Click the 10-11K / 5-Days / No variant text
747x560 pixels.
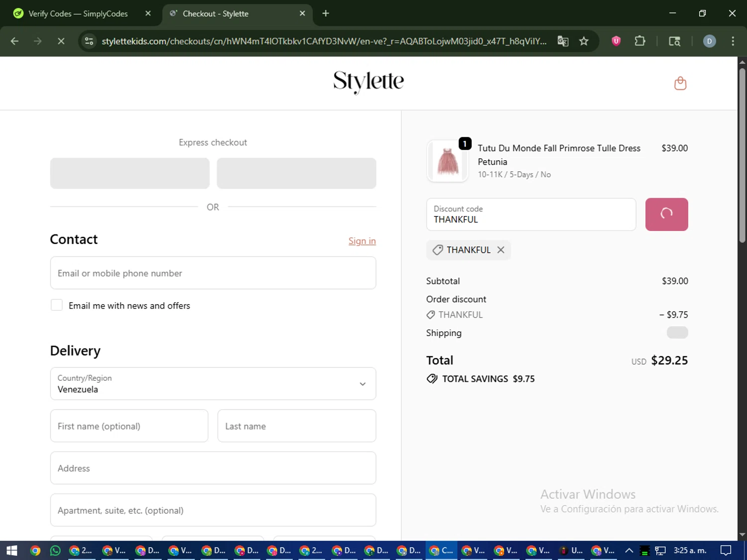click(514, 175)
